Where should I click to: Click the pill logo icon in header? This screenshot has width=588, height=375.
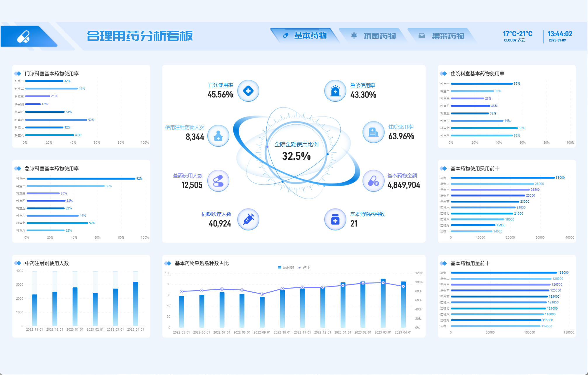[23, 37]
